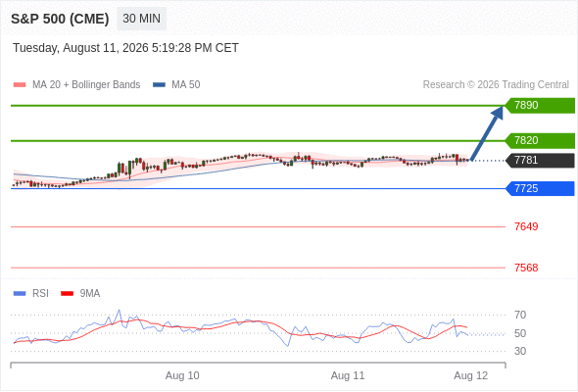
Task: Select the 7890 resistance price tag
Action: point(540,106)
